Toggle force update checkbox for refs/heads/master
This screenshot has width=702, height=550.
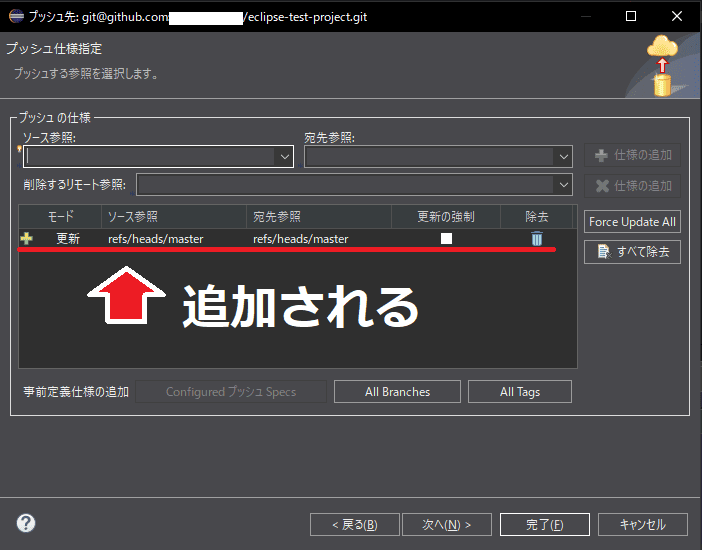click(x=447, y=239)
